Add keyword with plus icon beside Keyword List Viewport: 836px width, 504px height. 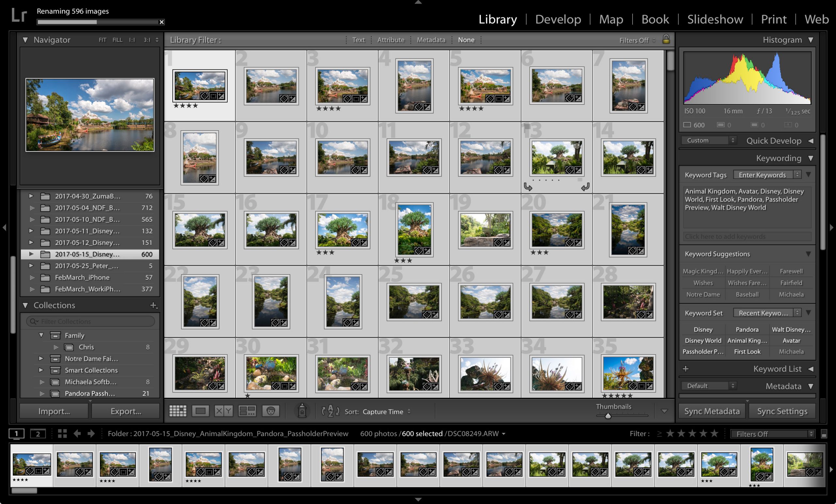click(x=686, y=369)
